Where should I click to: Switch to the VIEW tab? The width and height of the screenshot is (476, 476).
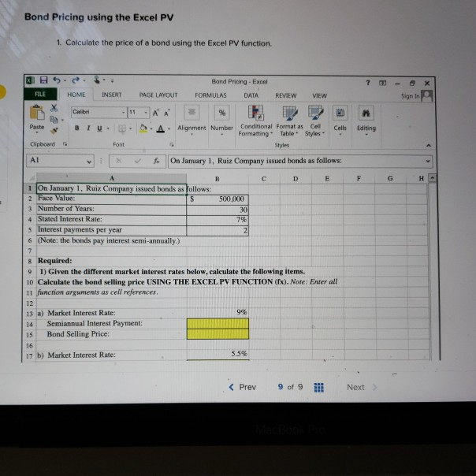(319, 95)
